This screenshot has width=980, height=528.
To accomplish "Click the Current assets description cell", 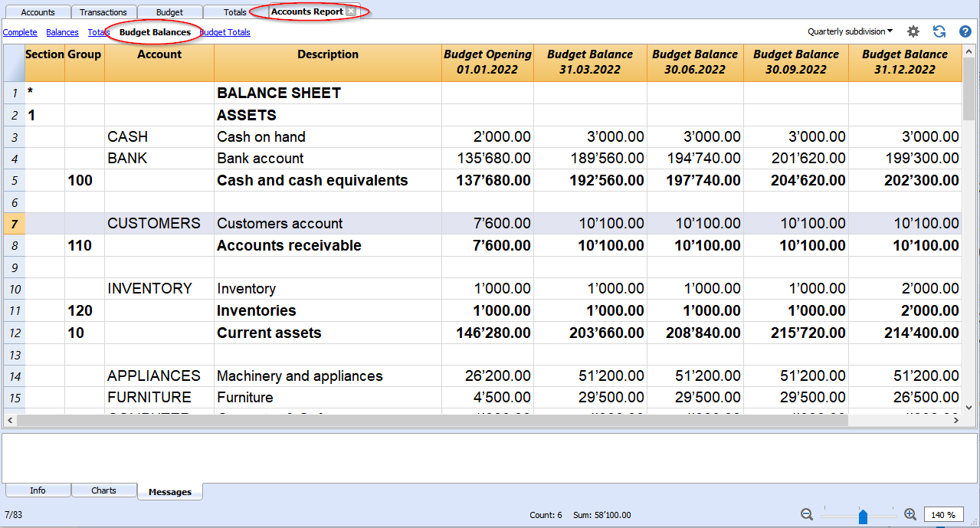I will pos(328,333).
